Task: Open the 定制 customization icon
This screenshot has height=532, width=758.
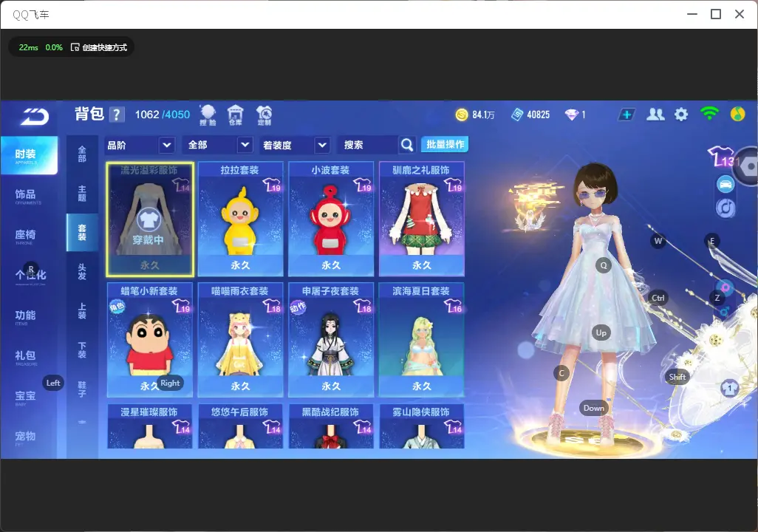Action: pyautogui.click(x=264, y=115)
